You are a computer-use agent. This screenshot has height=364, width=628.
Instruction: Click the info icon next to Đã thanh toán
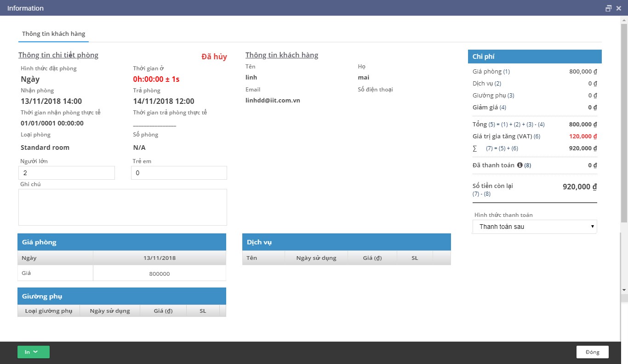[x=521, y=165]
